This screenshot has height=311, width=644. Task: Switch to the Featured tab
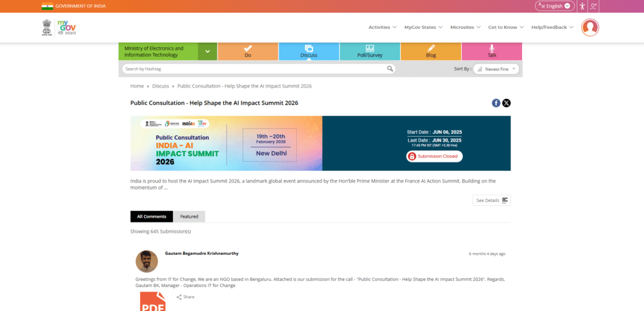pos(189,217)
